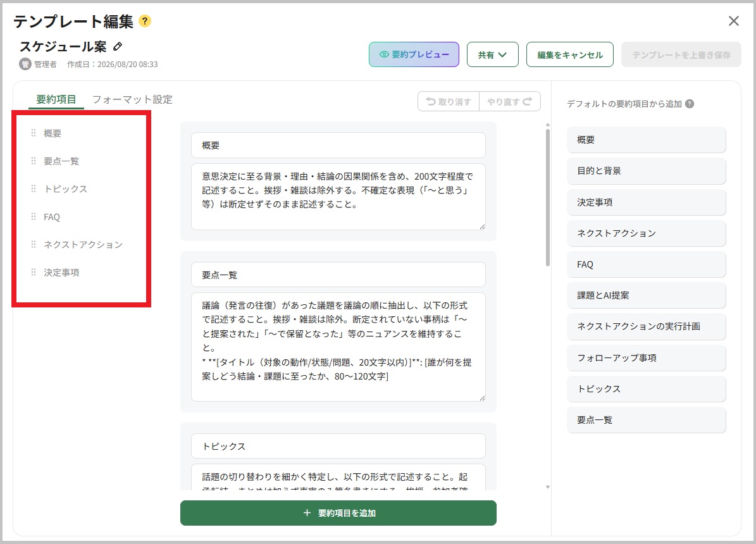Image resolution: width=756 pixels, height=544 pixels.
Task: Add default item 決定事項 from right panel
Action: click(x=646, y=202)
